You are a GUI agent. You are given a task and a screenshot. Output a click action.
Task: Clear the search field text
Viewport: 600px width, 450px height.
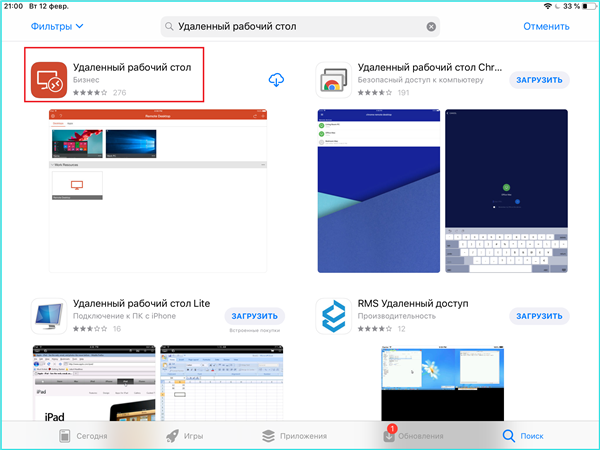[431, 26]
